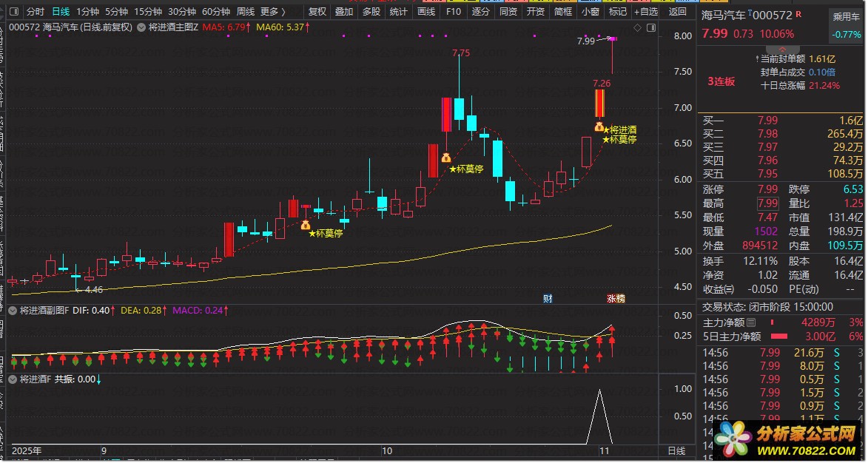The width and height of the screenshot is (868, 463).
Task: Click the 换手 12.11% value
Action: coord(760,261)
